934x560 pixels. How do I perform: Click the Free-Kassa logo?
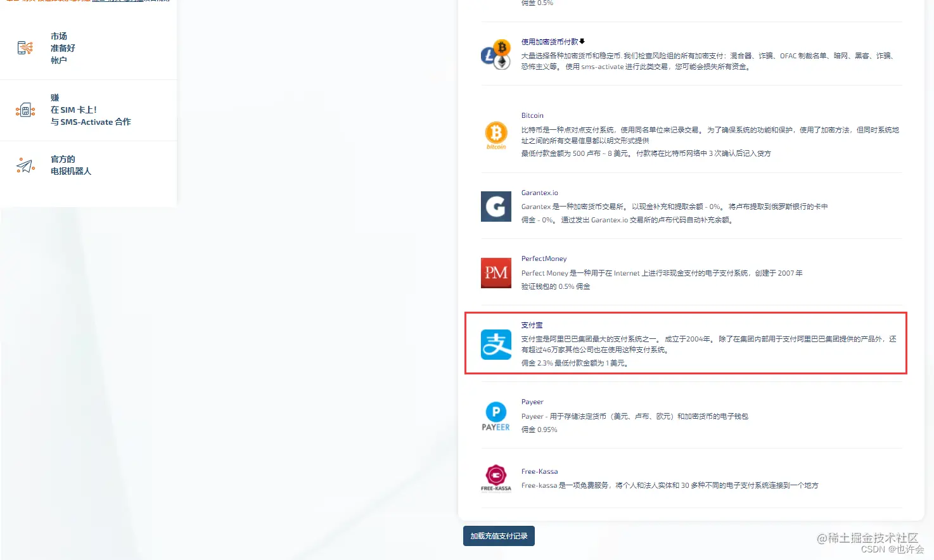(x=496, y=478)
